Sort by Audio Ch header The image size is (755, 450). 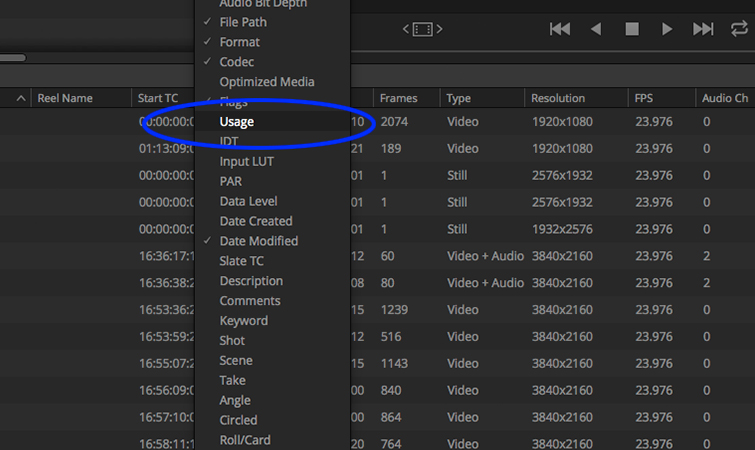click(725, 98)
